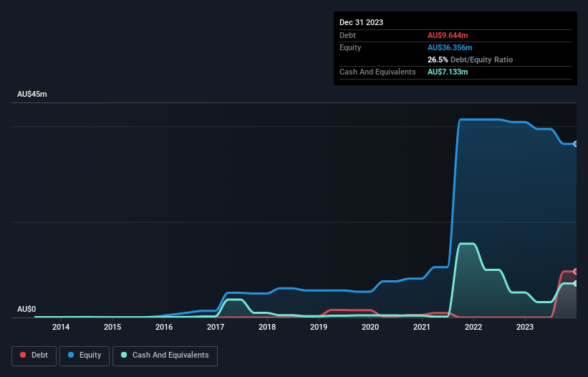
Task: Click the AU$0 y-axis label
Action: [26, 309]
